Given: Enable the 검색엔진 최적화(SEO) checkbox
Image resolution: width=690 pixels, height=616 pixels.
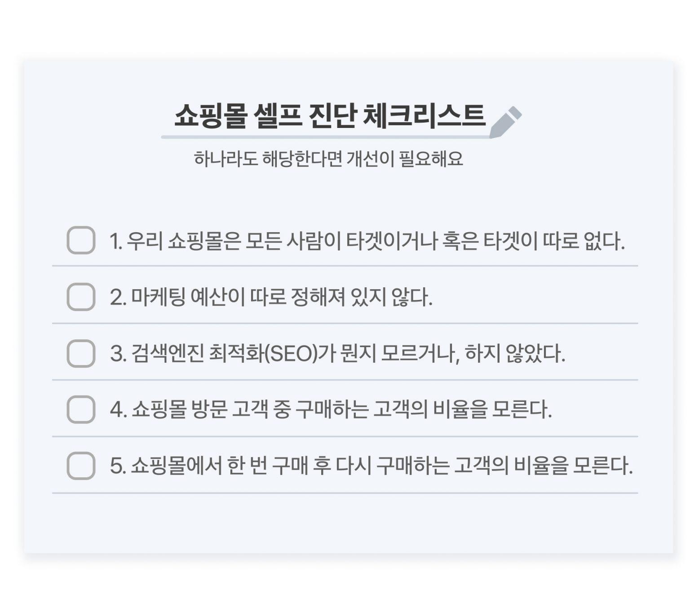Looking at the screenshot, I should pyautogui.click(x=81, y=353).
